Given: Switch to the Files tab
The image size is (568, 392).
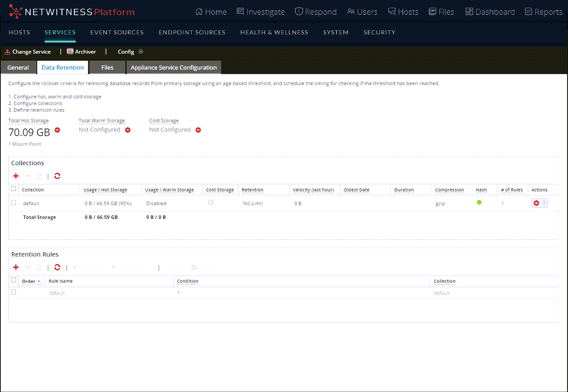Looking at the screenshot, I should click(107, 68).
